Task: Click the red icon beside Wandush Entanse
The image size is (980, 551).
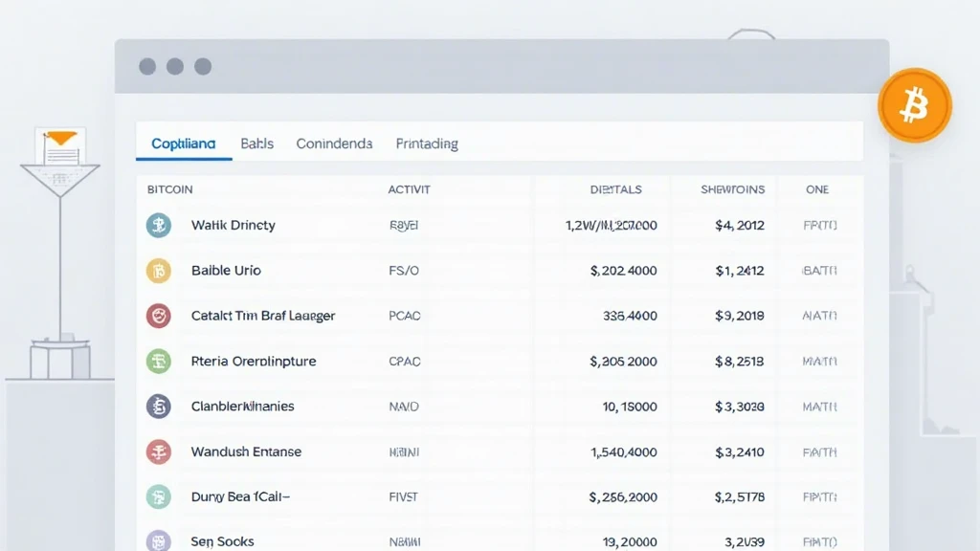Action: (x=159, y=452)
